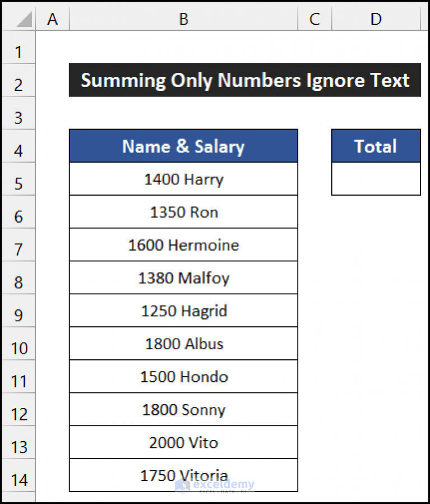Viewport: 430px width, 504px height.
Task: Select the Total header cell
Action: click(x=376, y=146)
